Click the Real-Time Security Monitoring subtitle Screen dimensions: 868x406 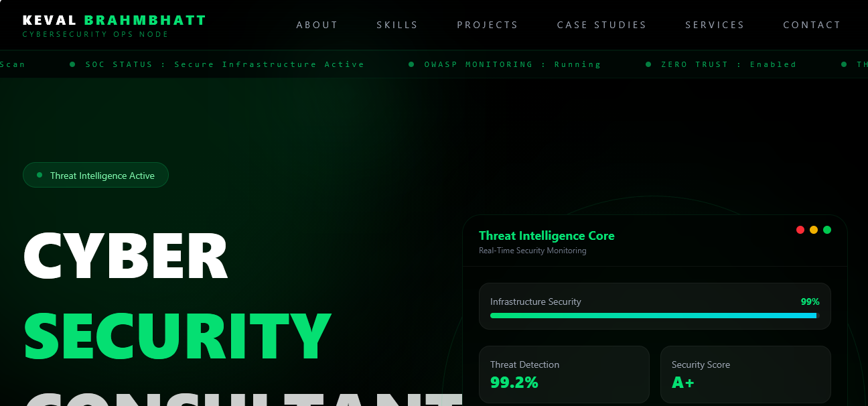point(532,251)
